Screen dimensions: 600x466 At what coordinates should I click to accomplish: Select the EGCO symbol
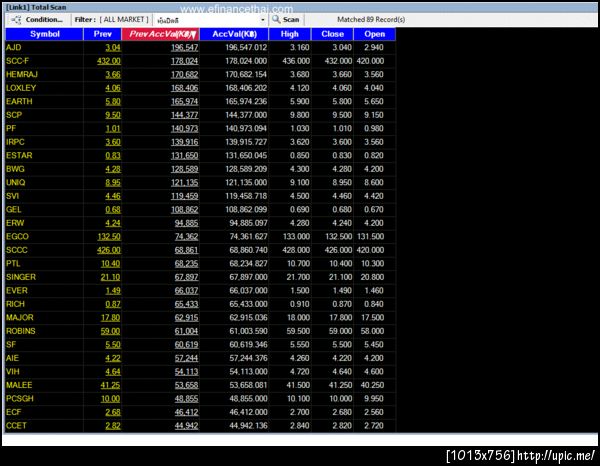(x=17, y=236)
